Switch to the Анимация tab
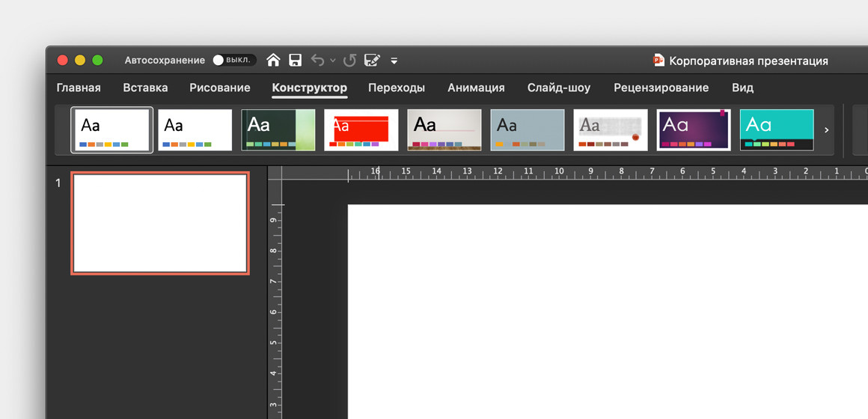 click(476, 88)
